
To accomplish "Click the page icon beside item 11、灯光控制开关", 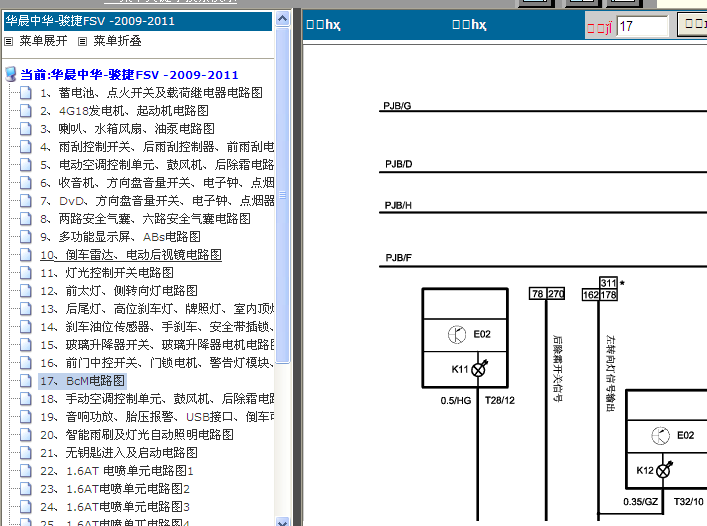I will pos(26,273).
